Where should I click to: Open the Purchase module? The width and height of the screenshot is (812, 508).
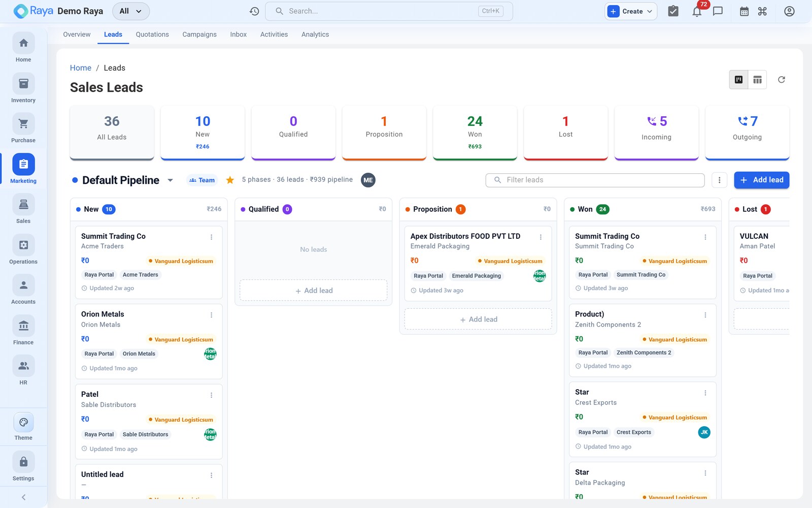[x=23, y=129]
